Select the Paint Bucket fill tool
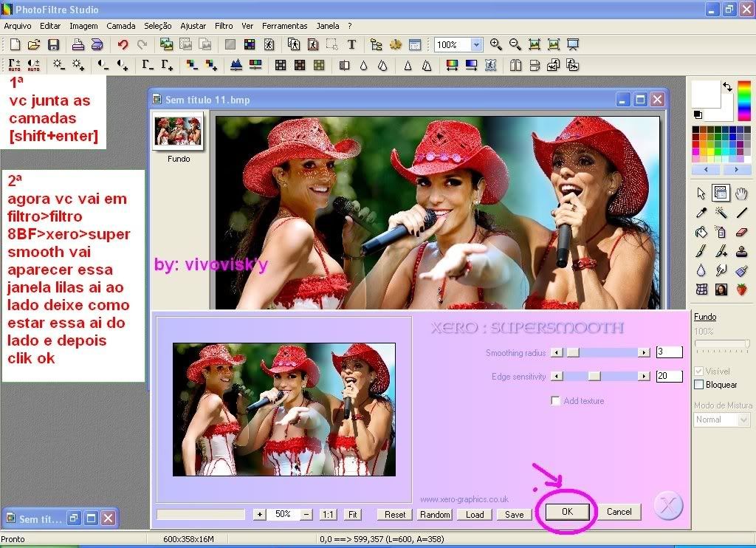 [x=701, y=232]
